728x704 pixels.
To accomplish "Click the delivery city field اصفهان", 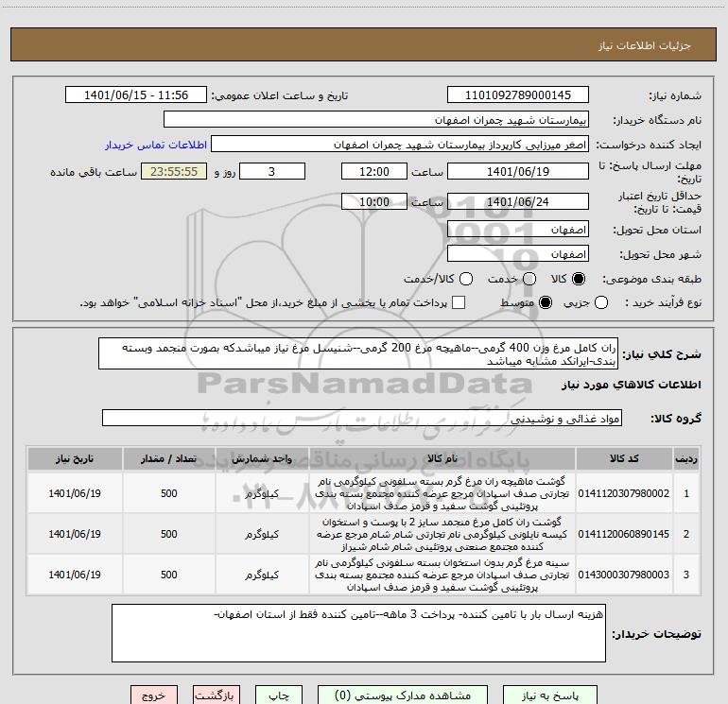I will pos(518,254).
